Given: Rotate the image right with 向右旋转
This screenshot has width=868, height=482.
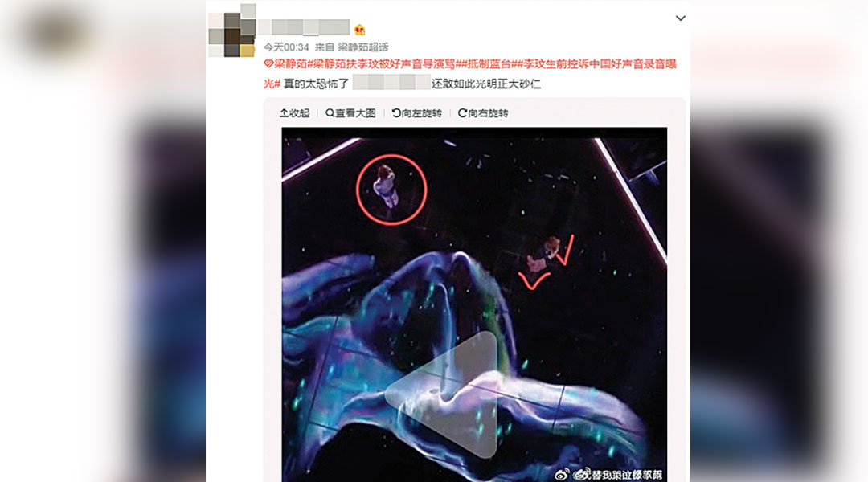Looking at the screenshot, I should 483,113.
